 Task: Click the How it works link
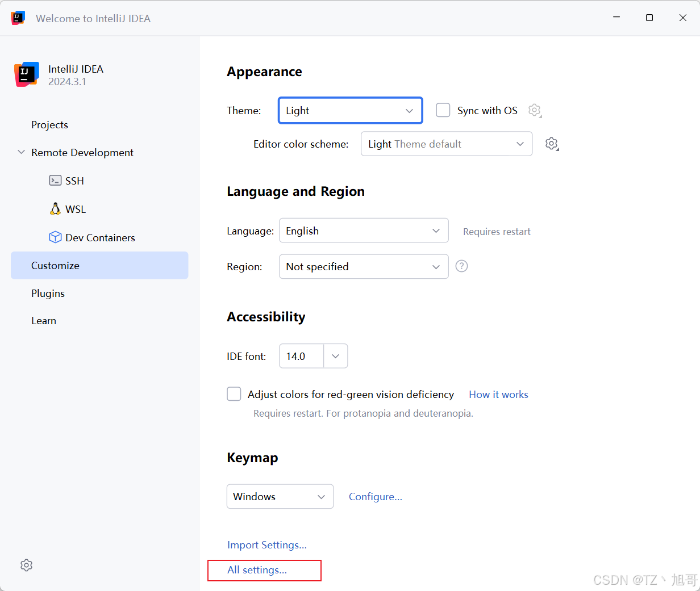point(498,394)
